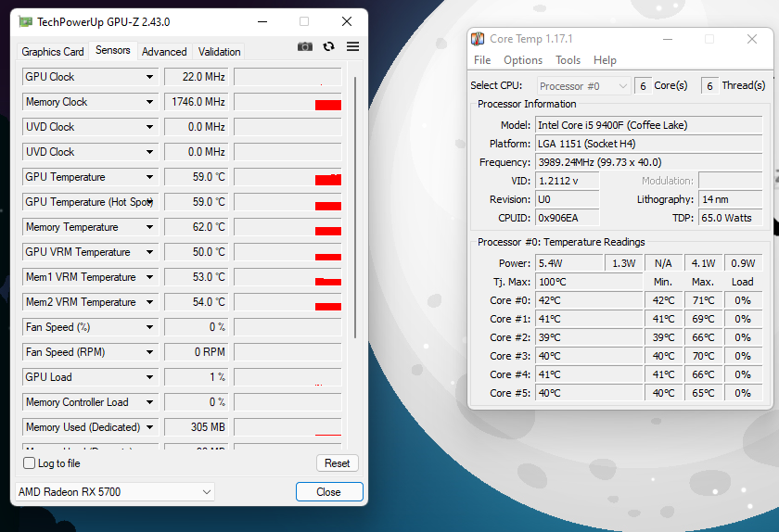Click the Power value 5.4W
779x532 pixels.
(x=568, y=263)
